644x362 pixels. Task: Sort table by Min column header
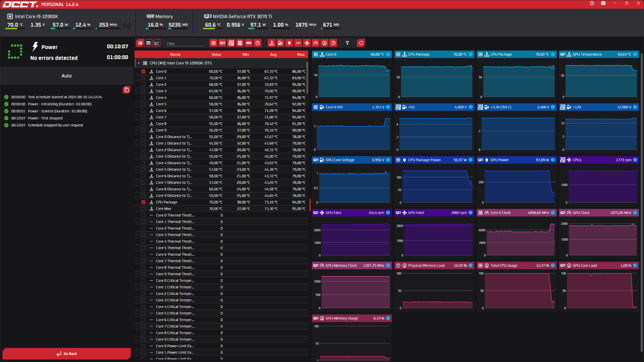pyautogui.click(x=246, y=54)
